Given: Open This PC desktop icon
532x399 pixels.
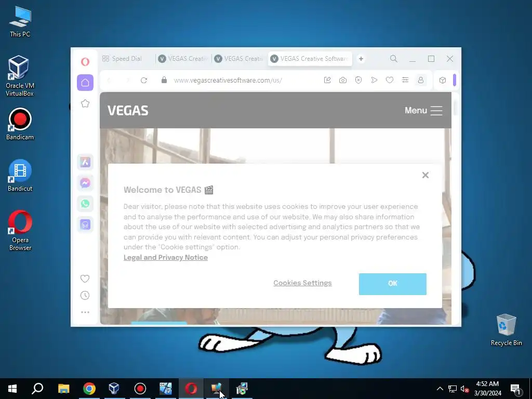Looking at the screenshot, I should pos(20,22).
